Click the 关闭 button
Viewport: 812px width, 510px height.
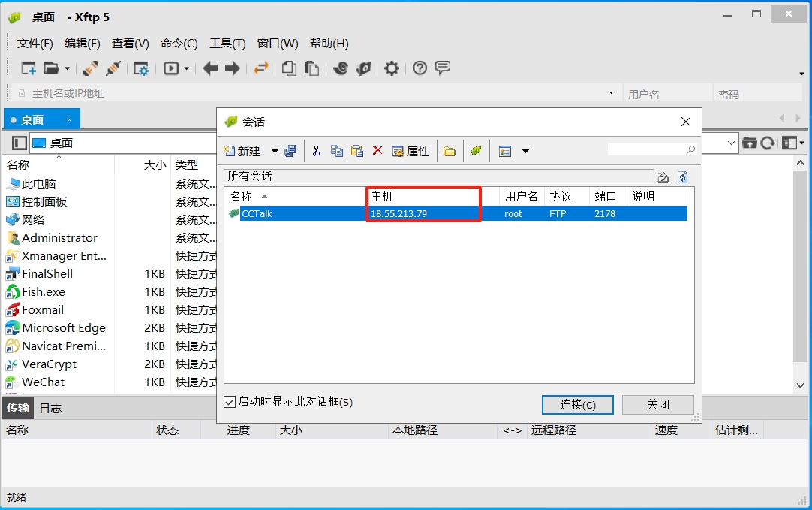coord(657,405)
